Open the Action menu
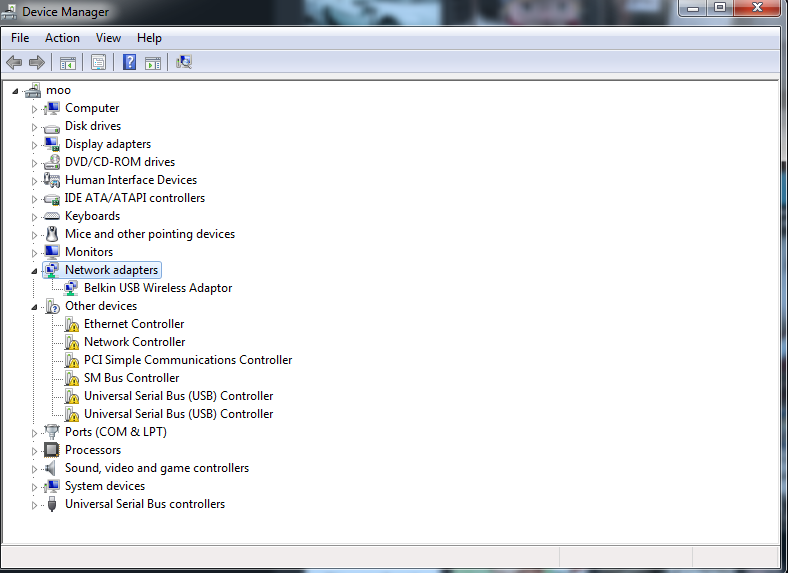The width and height of the screenshot is (788, 573). (62, 38)
